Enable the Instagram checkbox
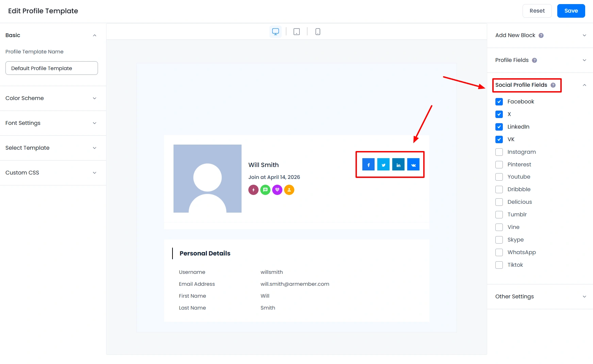This screenshot has width=593, height=364. tap(499, 152)
